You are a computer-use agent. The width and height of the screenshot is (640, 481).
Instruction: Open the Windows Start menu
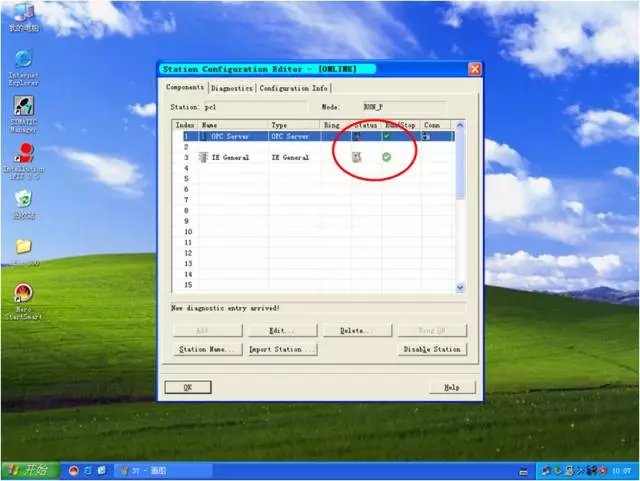click(x=28, y=470)
